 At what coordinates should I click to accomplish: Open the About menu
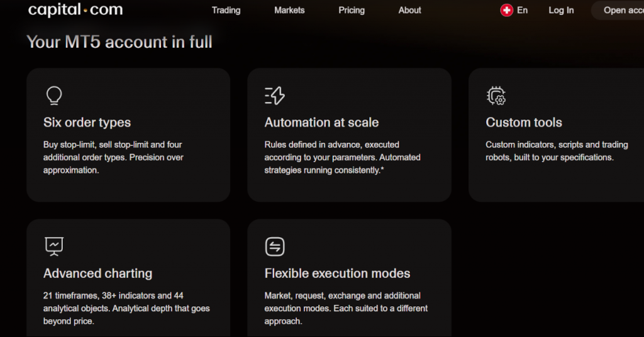click(x=409, y=10)
